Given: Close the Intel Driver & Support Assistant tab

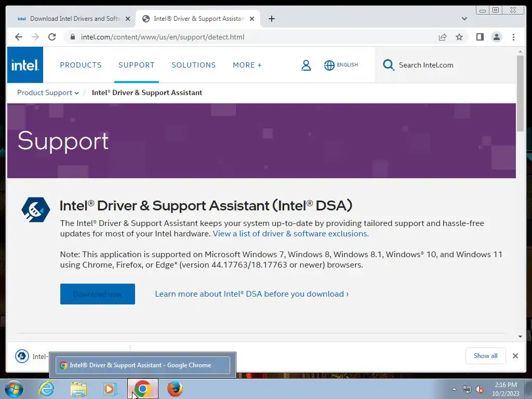Looking at the screenshot, I should point(252,19).
